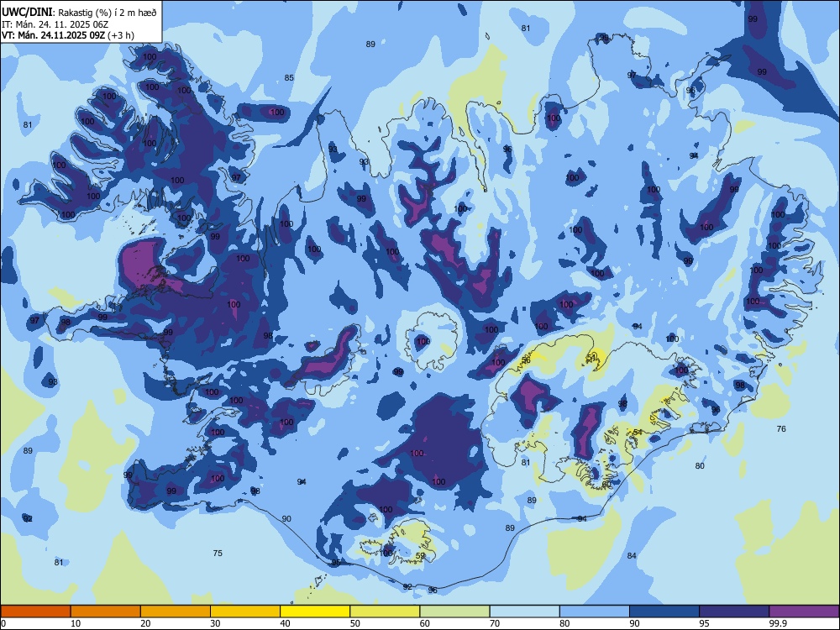Screen dimensions: 840x630
Task: Select the light blue 80–90 legend band
Action: coord(595,612)
